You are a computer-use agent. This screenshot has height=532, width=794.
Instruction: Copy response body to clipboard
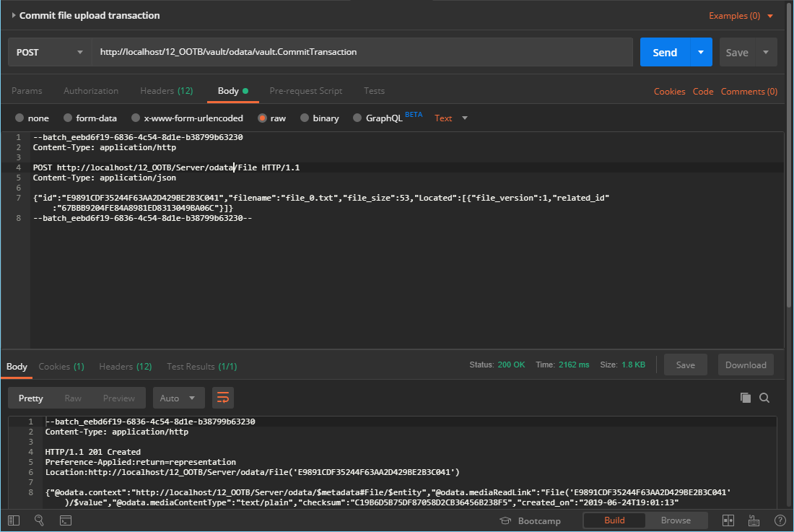pyautogui.click(x=745, y=398)
